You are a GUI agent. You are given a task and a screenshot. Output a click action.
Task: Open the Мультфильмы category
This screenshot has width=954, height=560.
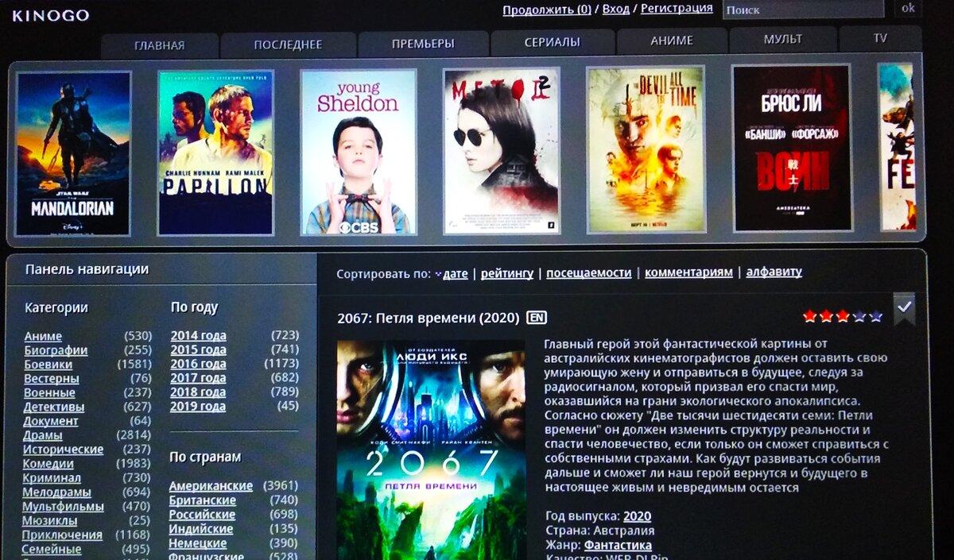(63, 507)
